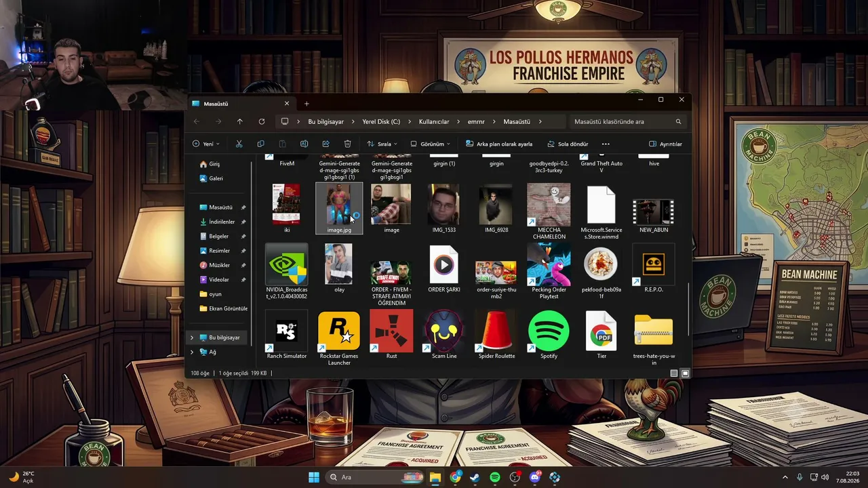Go up one folder level
This screenshot has width=868, height=488.
239,121
